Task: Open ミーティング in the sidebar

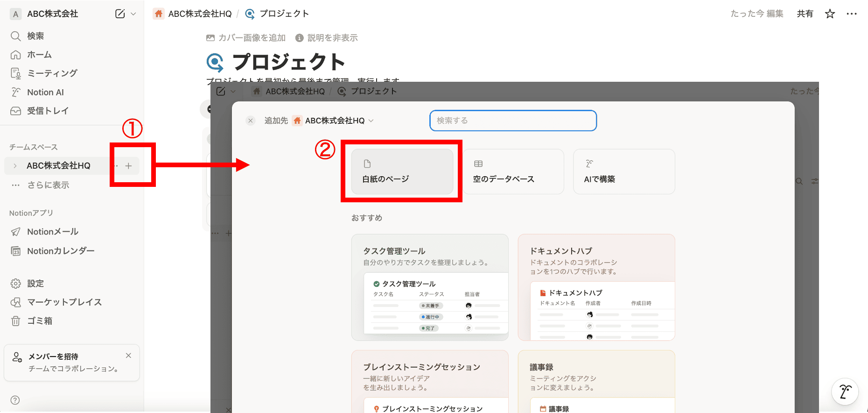Action: (x=72, y=73)
